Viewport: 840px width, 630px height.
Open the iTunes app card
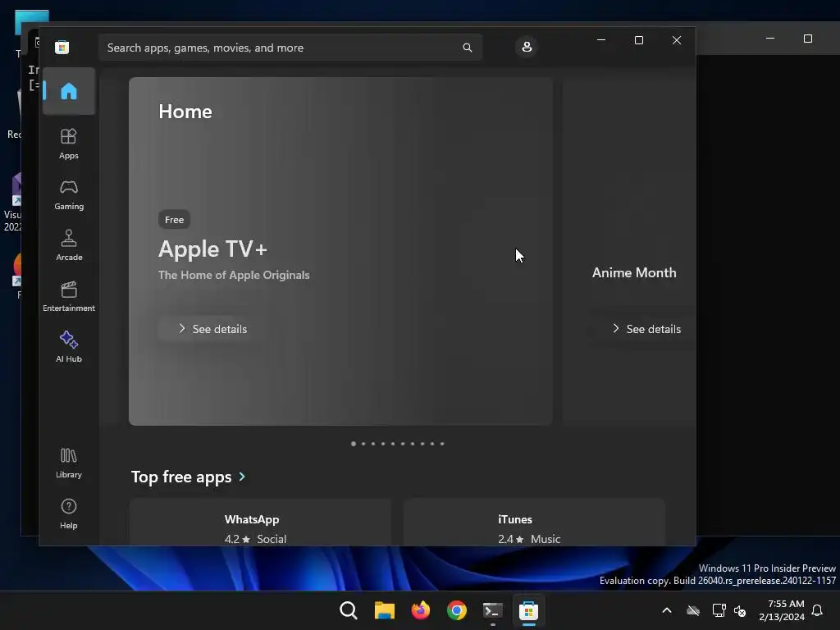coord(534,523)
